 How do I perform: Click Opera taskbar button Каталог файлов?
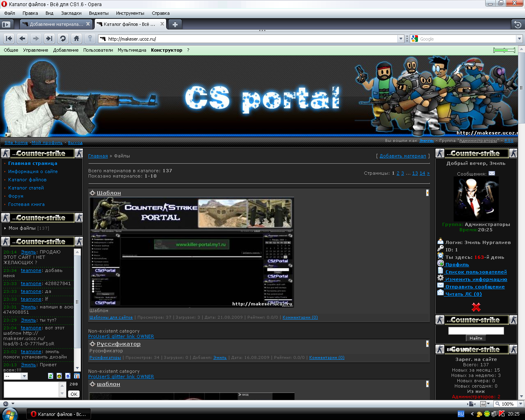point(59,414)
